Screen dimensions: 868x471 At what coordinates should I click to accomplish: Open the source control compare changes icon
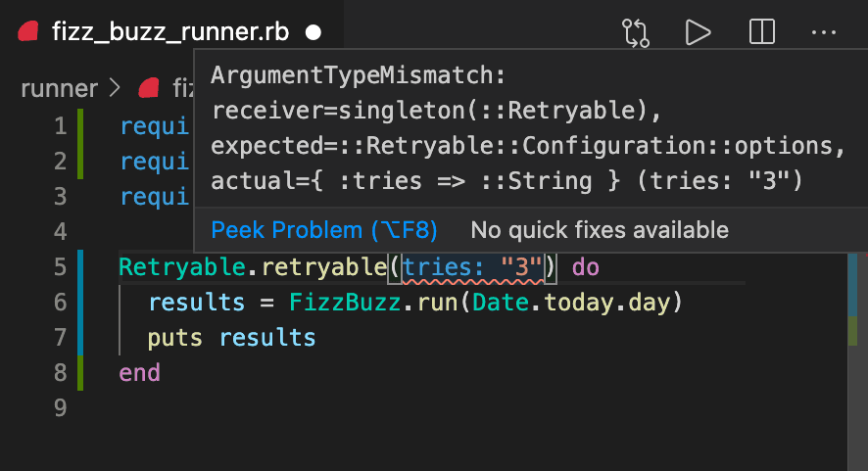click(x=636, y=32)
